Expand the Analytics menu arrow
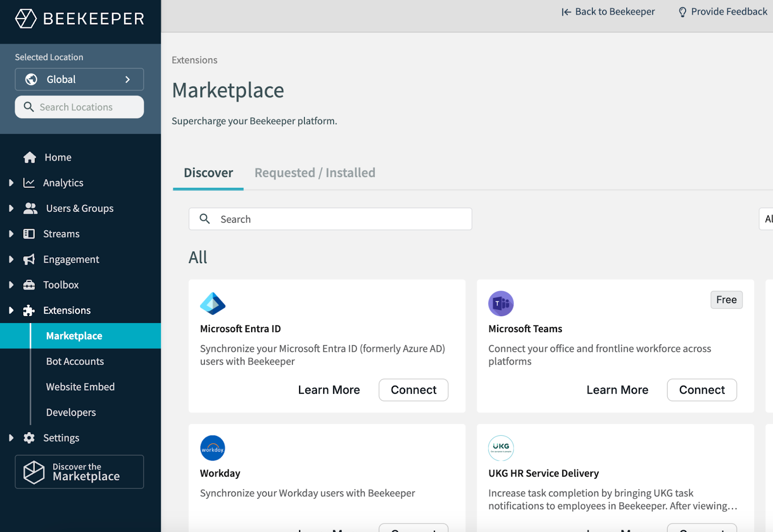The height and width of the screenshot is (532, 773). (x=11, y=183)
